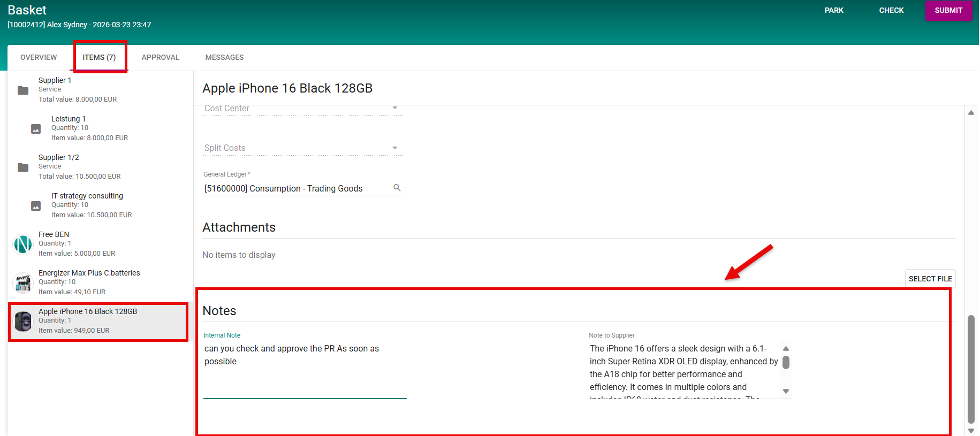980x436 pixels.
Task: Click the Select File attachment button
Action: [x=930, y=279]
